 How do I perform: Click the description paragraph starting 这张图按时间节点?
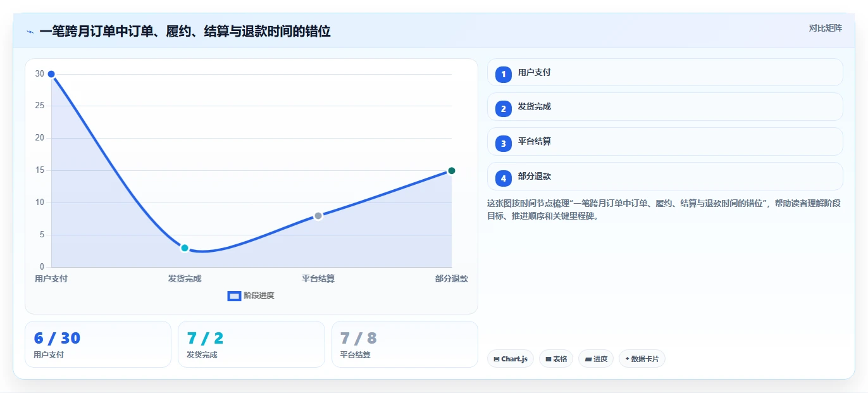click(x=664, y=209)
